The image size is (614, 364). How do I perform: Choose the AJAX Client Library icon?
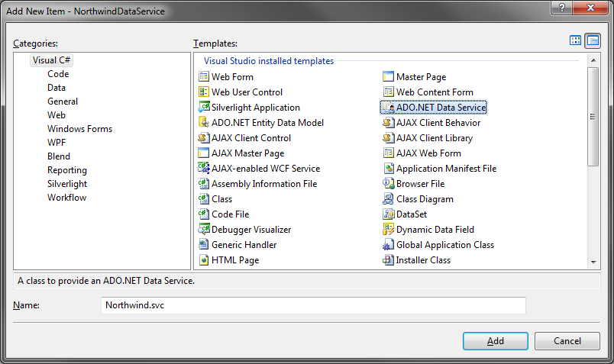[389, 138]
